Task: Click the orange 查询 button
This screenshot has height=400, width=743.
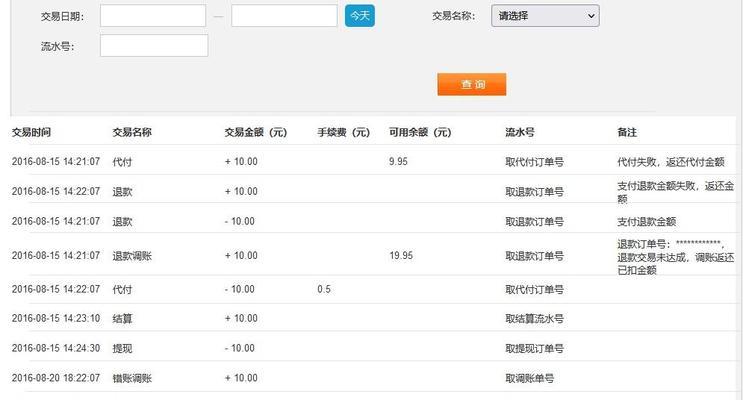Action: click(x=472, y=84)
